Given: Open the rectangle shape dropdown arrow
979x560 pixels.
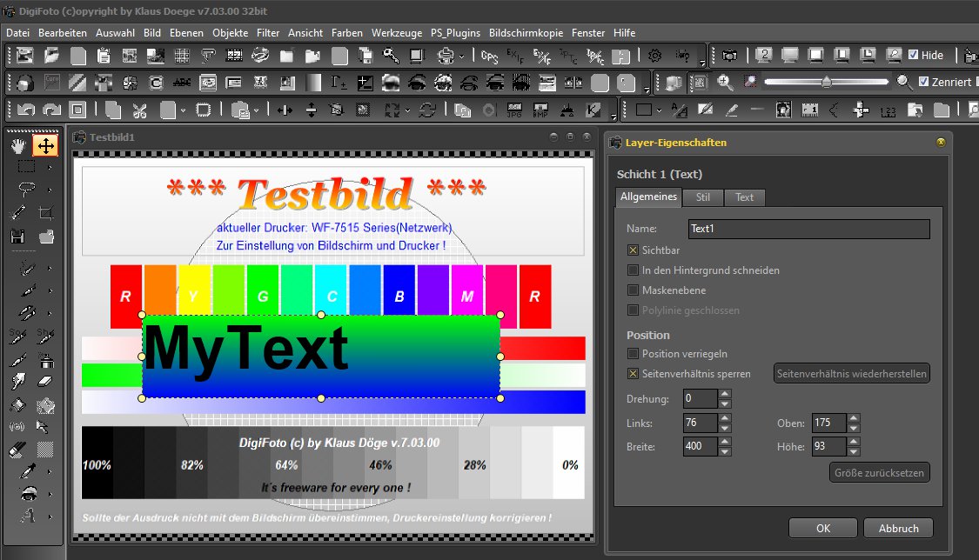Looking at the screenshot, I should (x=660, y=111).
